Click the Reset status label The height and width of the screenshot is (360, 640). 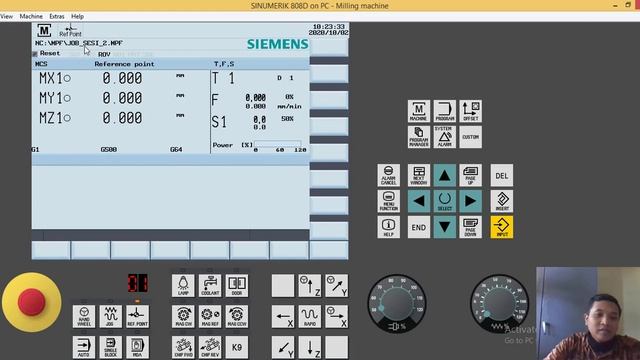coord(50,53)
